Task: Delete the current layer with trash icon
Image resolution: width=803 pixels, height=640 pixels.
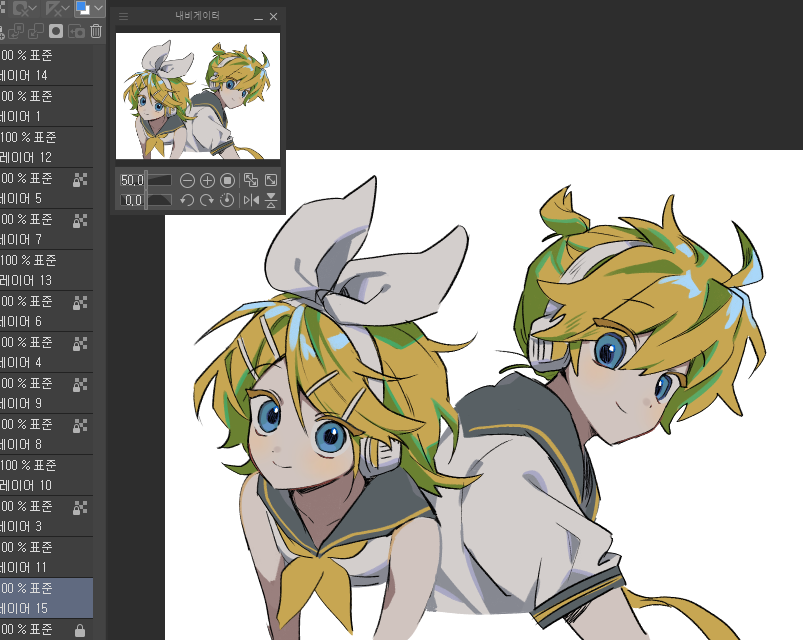Action: tap(96, 31)
